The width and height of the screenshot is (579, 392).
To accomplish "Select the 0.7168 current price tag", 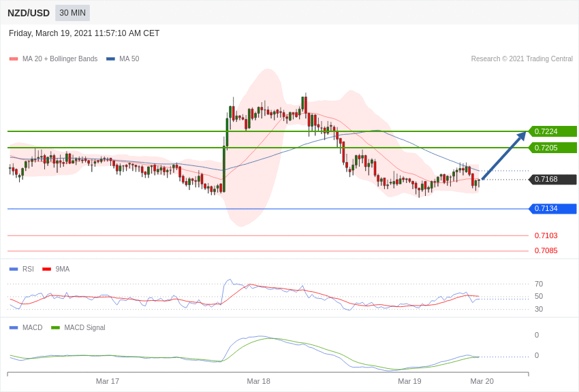I will [553, 179].
